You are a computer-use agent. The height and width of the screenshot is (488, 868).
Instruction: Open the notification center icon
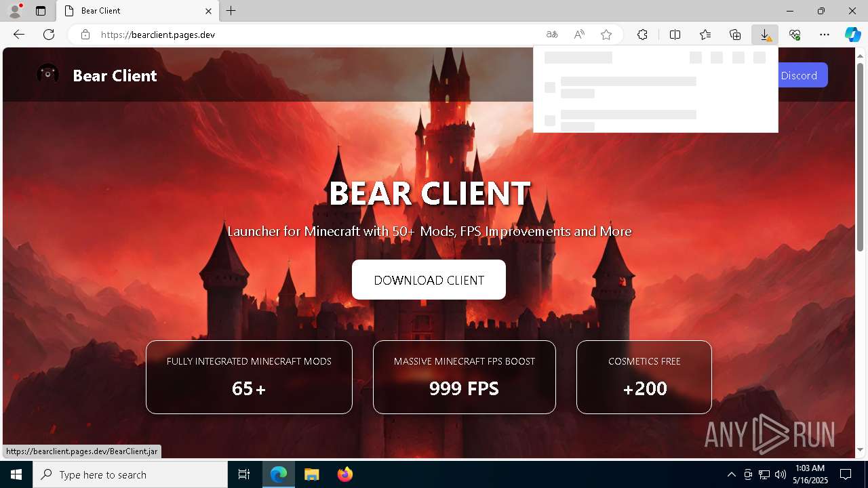[846, 474]
